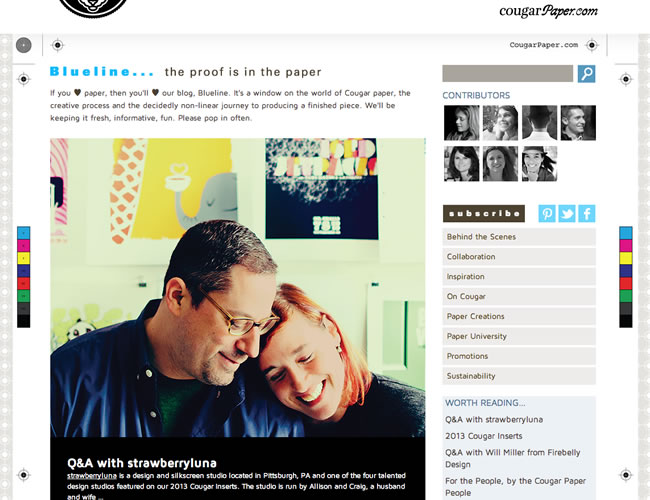
Task: Click the search text field
Action: pos(508,73)
